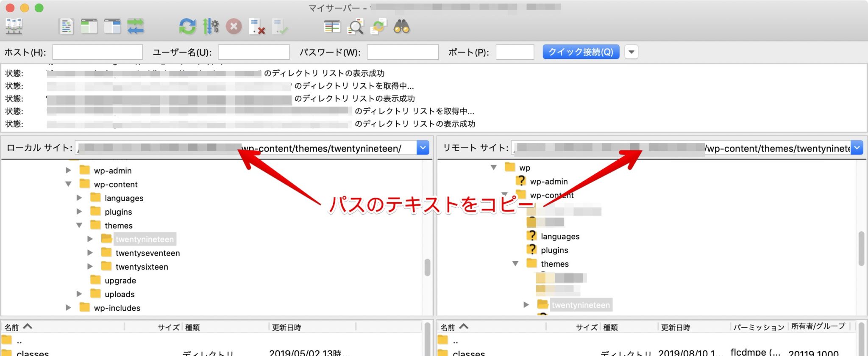This screenshot has width=868, height=356.
Task: Collapse the remote wp folder
Action: point(494,167)
